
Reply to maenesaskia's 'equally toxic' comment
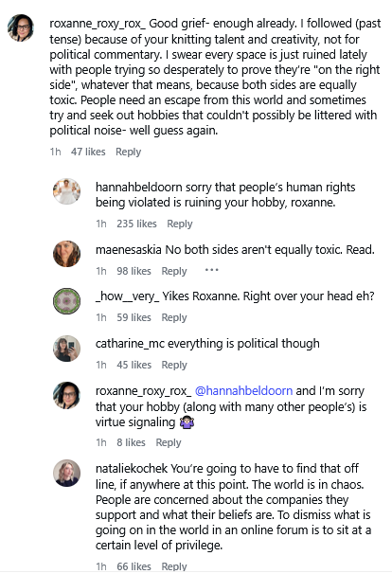click(x=174, y=271)
